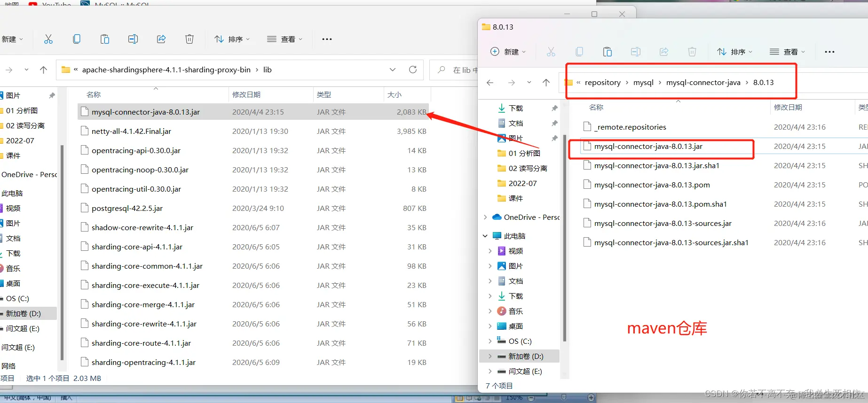
Task: Click the Rename icon in lib window toolbar
Action: (x=133, y=39)
